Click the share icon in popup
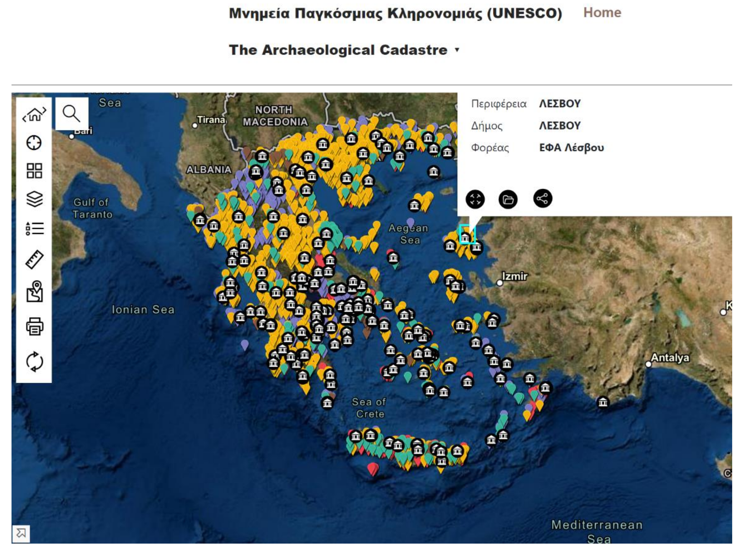 (x=542, y=198)
